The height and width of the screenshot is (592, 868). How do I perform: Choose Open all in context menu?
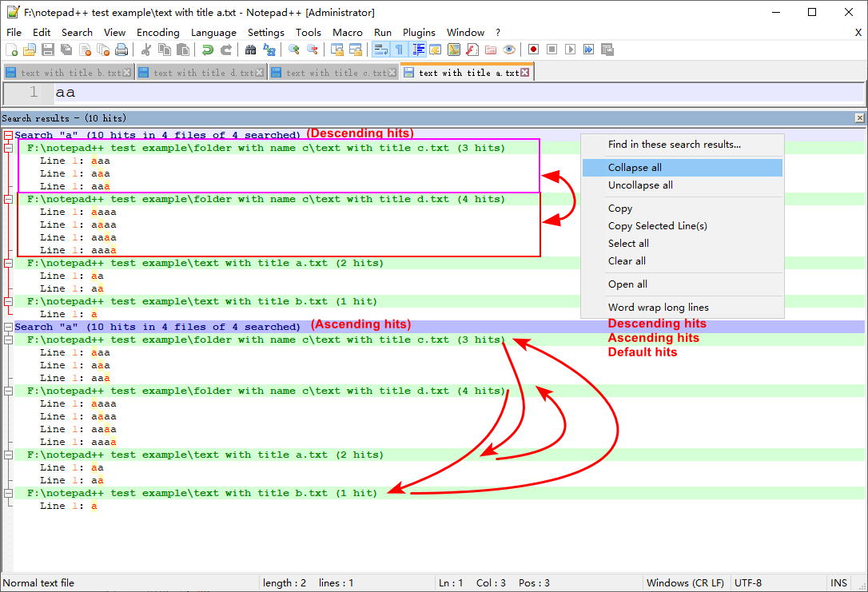[x=682, y=284]
